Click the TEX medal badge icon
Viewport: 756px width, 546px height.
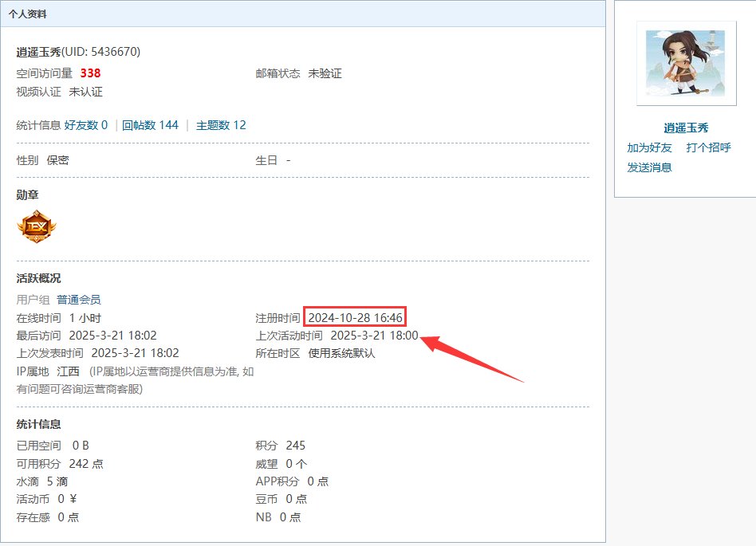coord(37,228)
